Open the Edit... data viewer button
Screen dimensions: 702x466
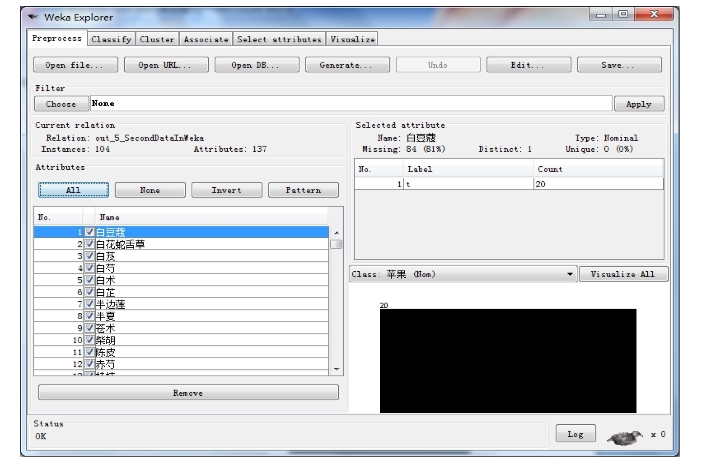coord(528,65)
